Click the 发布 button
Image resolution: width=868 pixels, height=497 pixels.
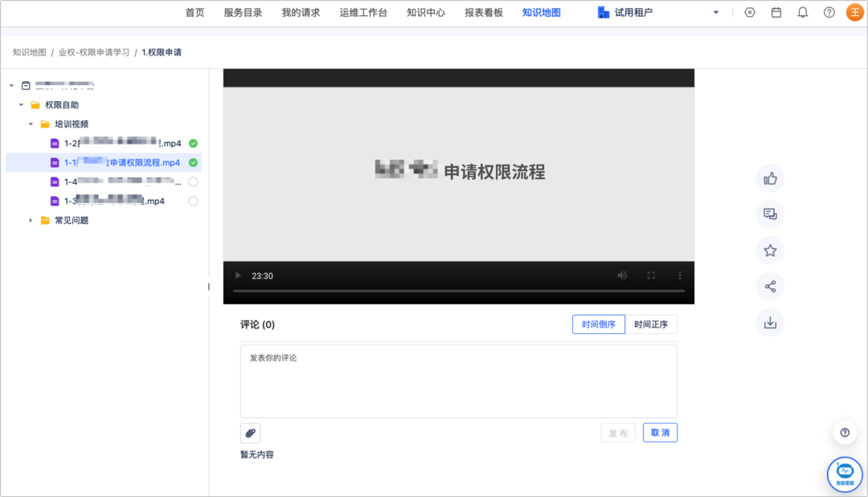click(x=618, y=433)
